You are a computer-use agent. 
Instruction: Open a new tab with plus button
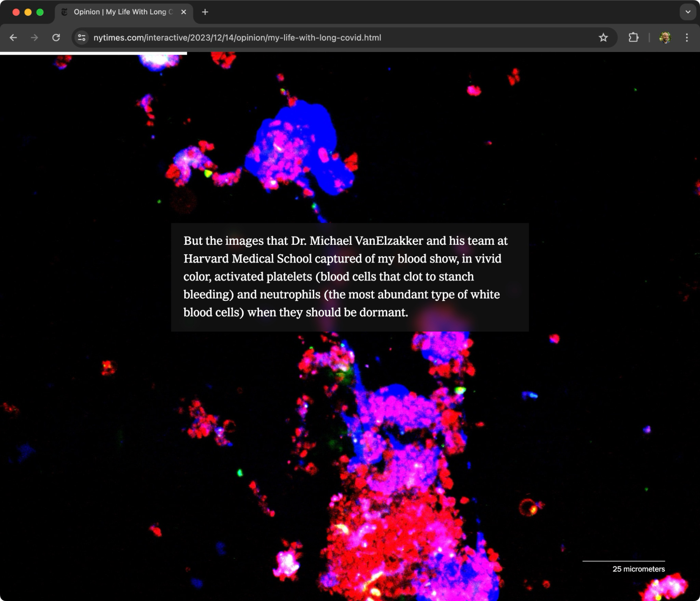tap(205, 12)
